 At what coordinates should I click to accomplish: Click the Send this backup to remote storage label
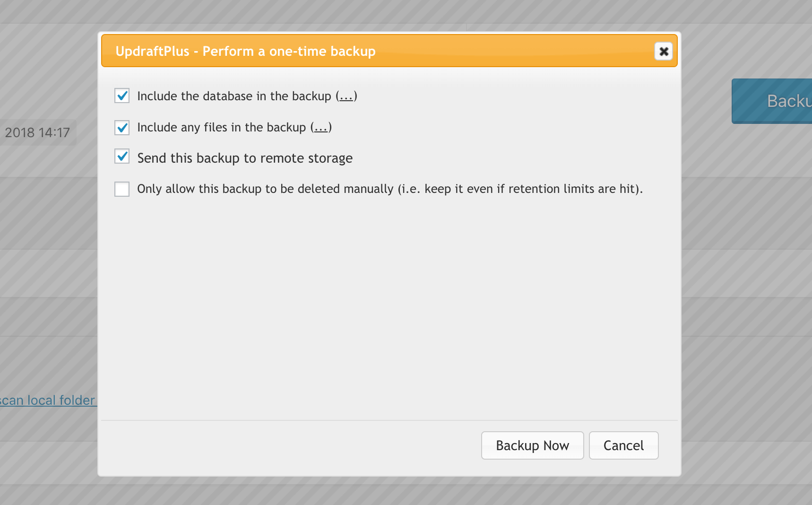[x=245, y=158]
